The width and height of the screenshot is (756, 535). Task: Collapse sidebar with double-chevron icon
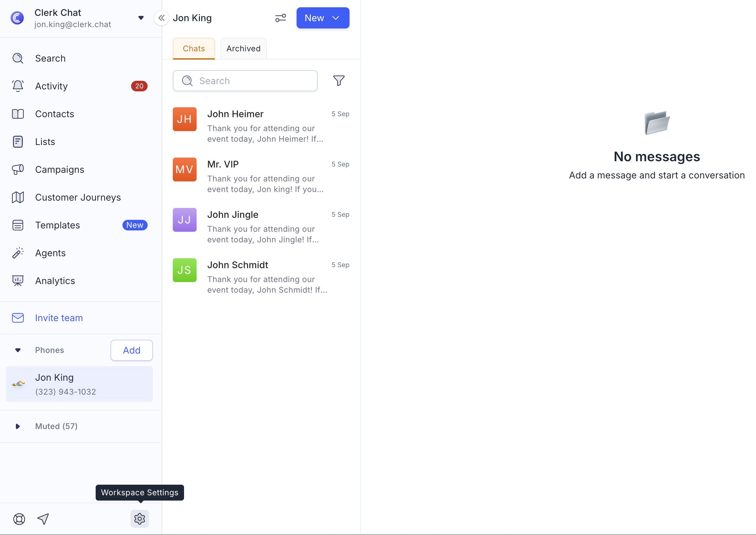161,18
